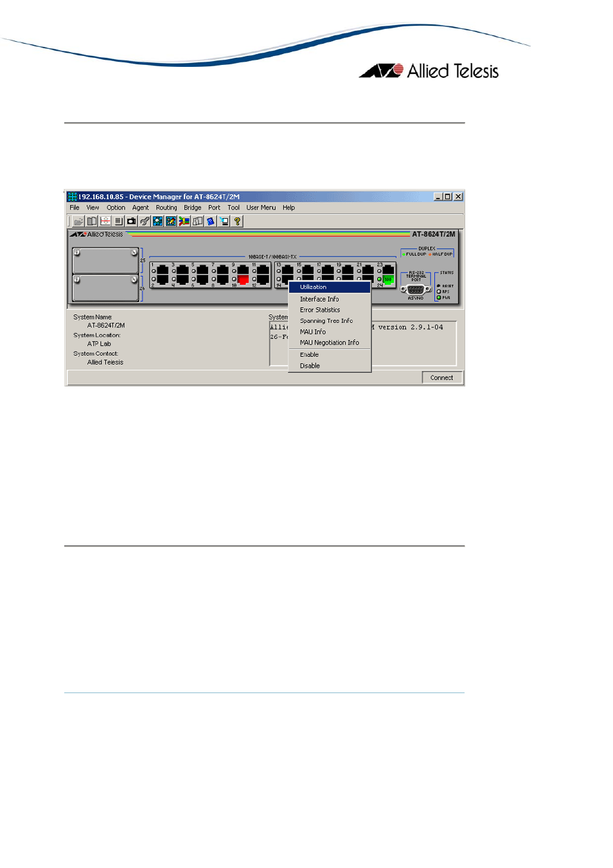Select port 13 on the switch panel
This screenshot has height=868, width=613.
[x=287, y=270]
